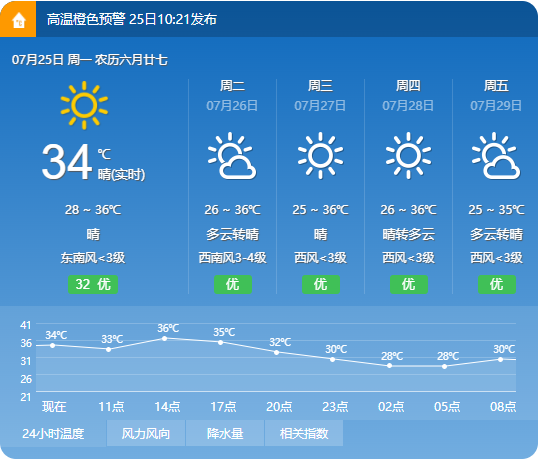Screen dimensions: 539x460
Task: Select the 周三 07月27日 forecast header
Action: point(320,95)
